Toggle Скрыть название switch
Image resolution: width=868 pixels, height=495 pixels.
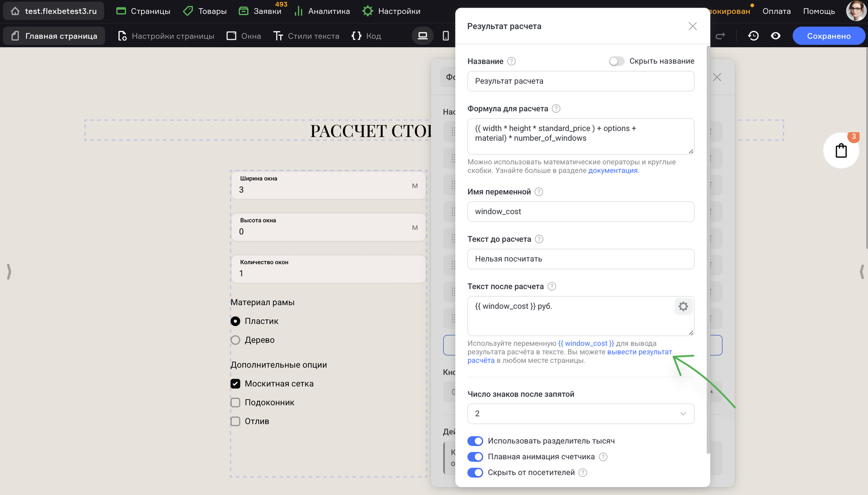(x=616, y=61)
